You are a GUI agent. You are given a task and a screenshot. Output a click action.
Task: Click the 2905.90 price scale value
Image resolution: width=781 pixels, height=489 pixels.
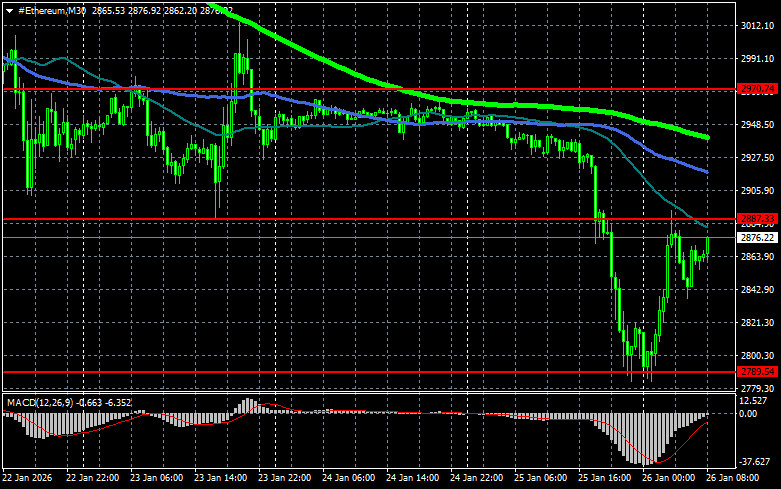point(758,191)
